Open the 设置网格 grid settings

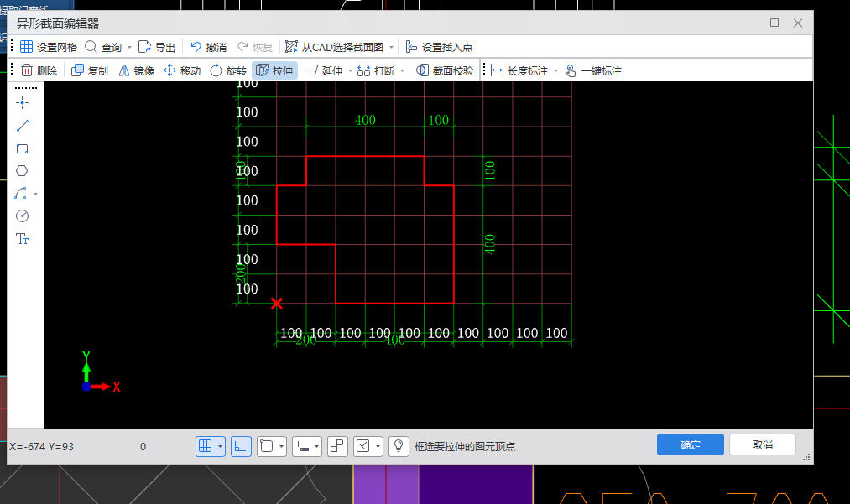pyautogui.click(x=49, y=47)
